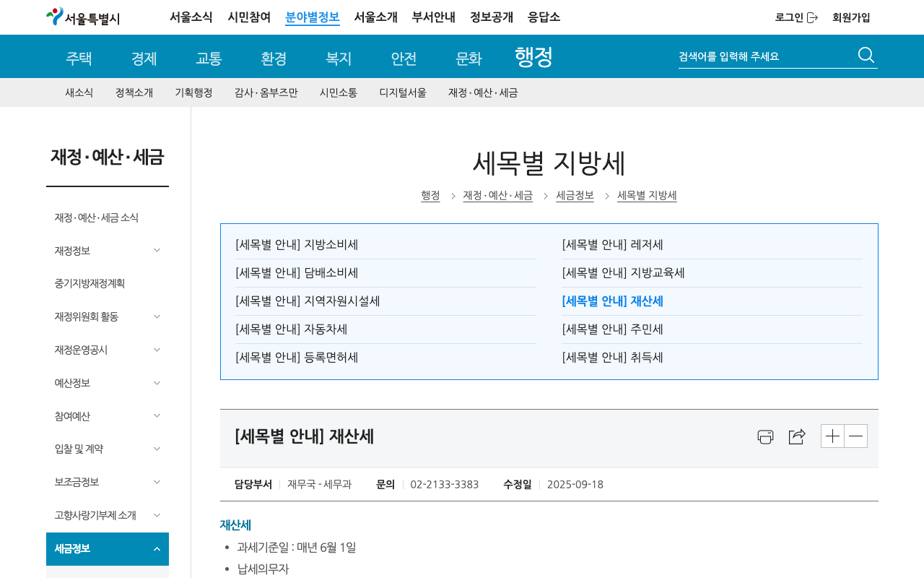Open 재정·예산·세금 소식 in the sidebar
The image size is (924, 578).
(96, 217)
